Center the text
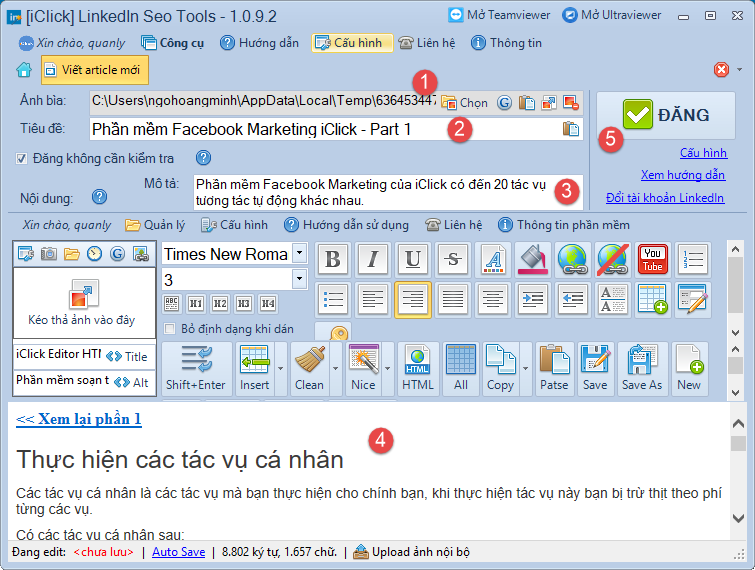Viewport: 755px width, 570px height. (x=493, y=299)
